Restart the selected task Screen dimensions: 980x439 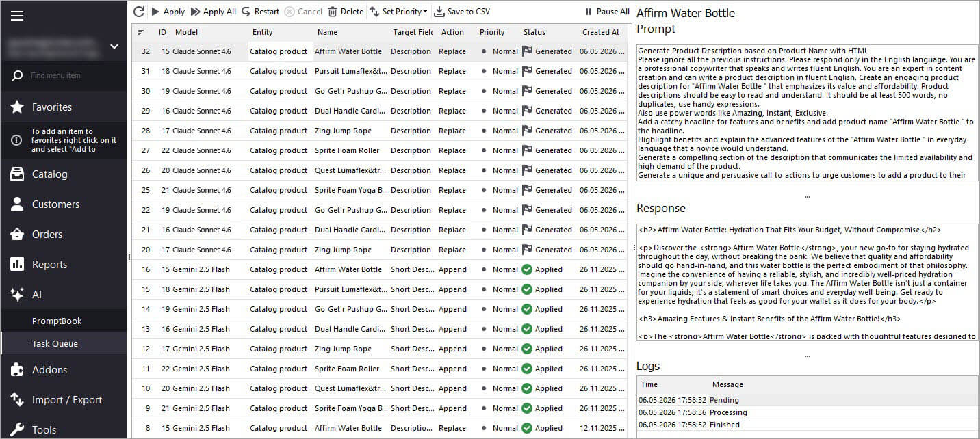click(x=260, y=12)
